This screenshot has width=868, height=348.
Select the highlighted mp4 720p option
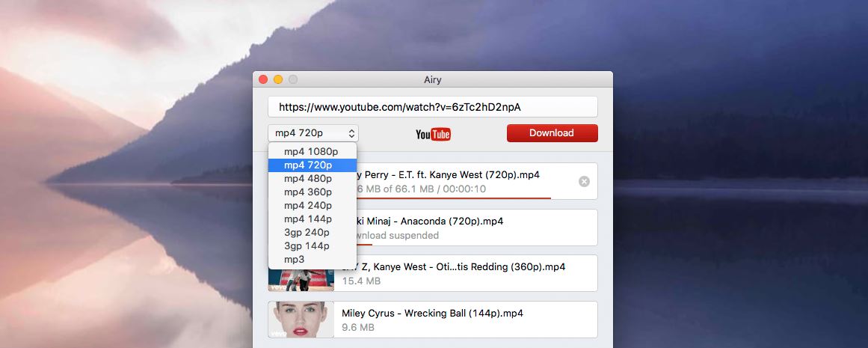tap(308, 165)
